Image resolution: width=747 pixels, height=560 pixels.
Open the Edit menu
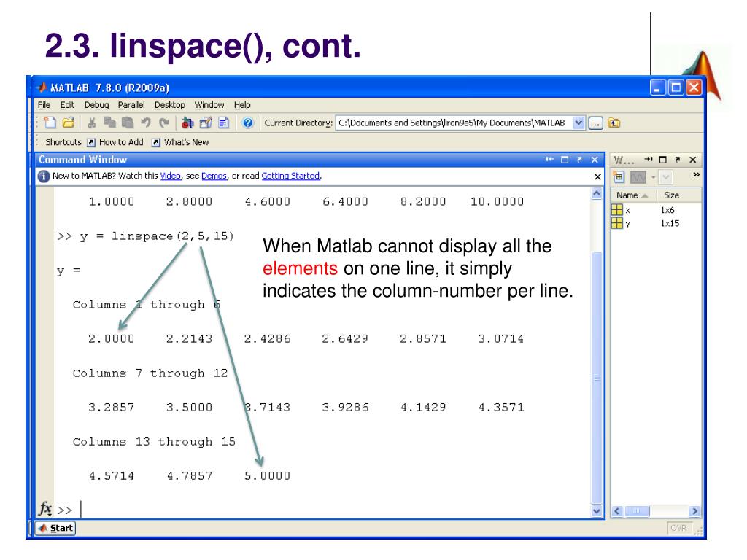point(67,105)
